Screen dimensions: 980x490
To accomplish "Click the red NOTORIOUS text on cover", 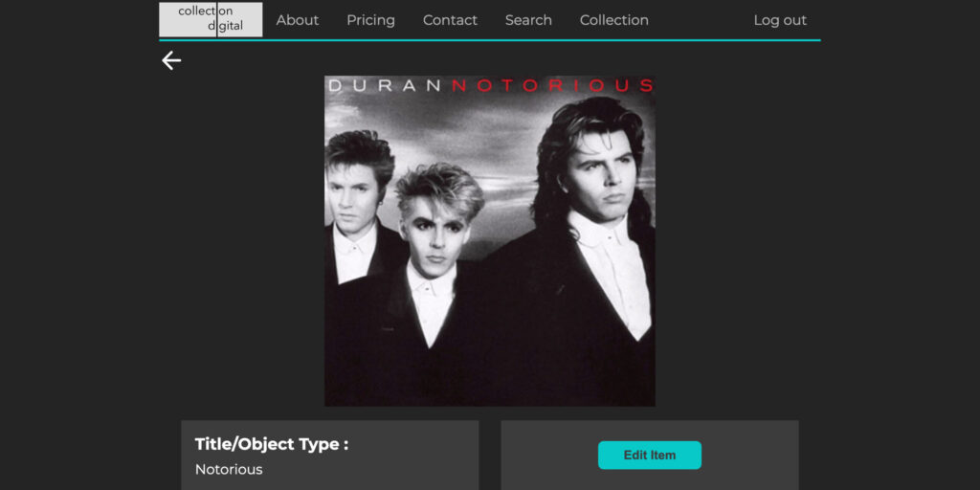I will [552, 85].
